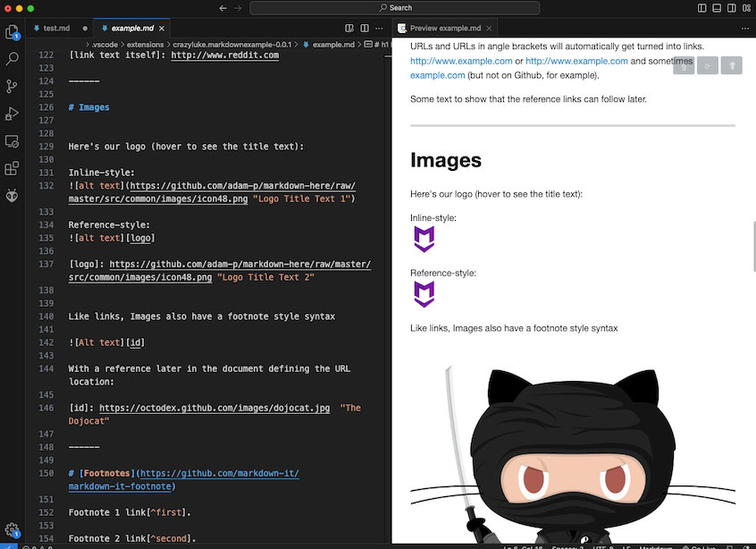This screenshot has width=756, height=549.
Task: Click the Search command center field
Action: tap(394, 8)
